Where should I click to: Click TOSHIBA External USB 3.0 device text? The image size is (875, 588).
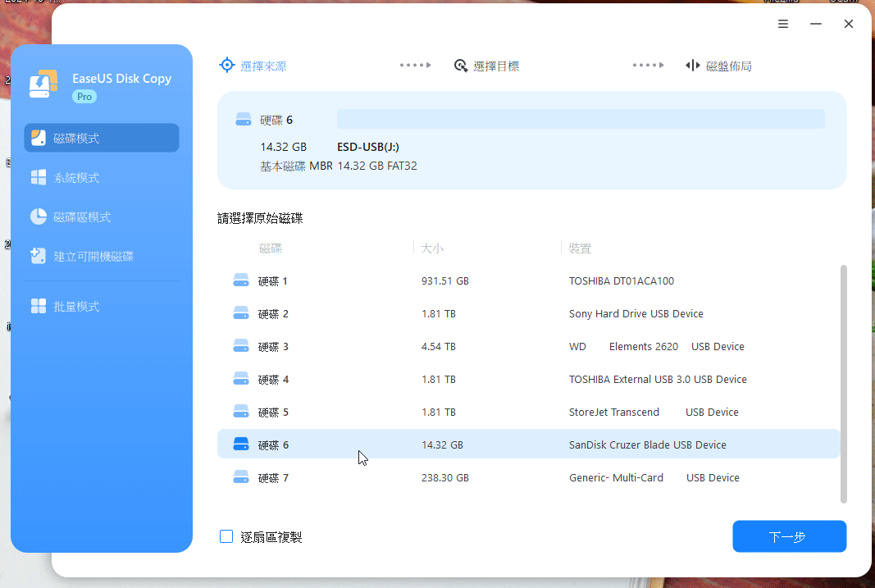[x=658, y=380]
